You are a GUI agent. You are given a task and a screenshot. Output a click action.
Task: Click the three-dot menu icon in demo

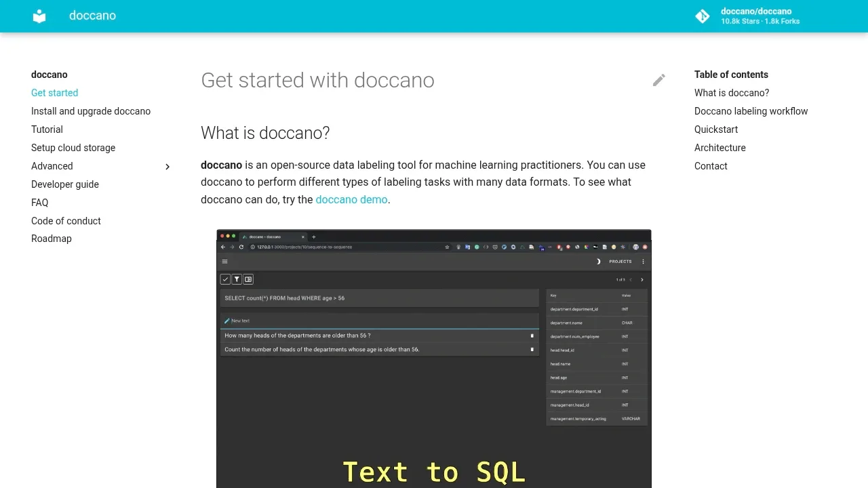pos(643,262)
